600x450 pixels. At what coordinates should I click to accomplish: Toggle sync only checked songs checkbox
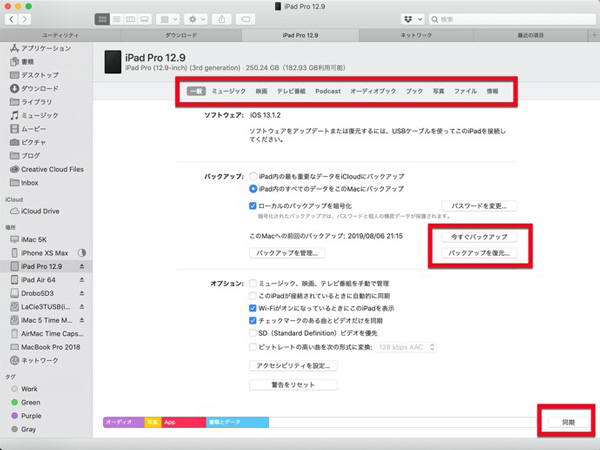click(x=253, y=321)
